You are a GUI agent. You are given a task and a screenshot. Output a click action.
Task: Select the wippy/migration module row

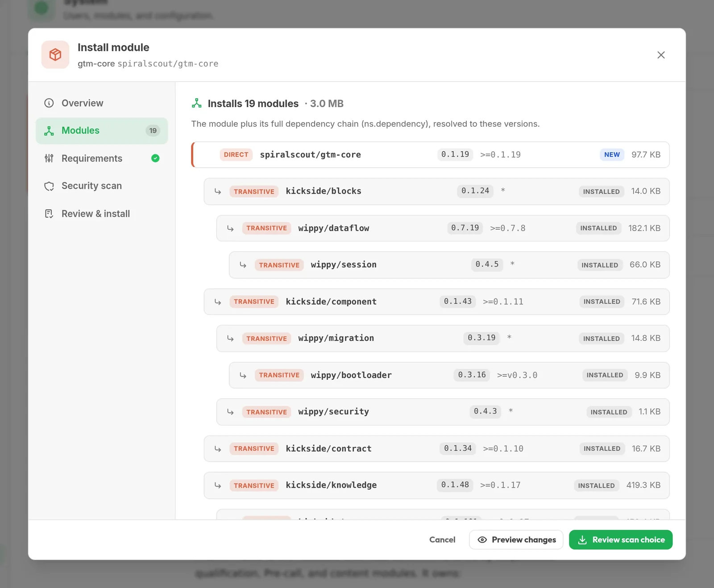pos(443,339)
